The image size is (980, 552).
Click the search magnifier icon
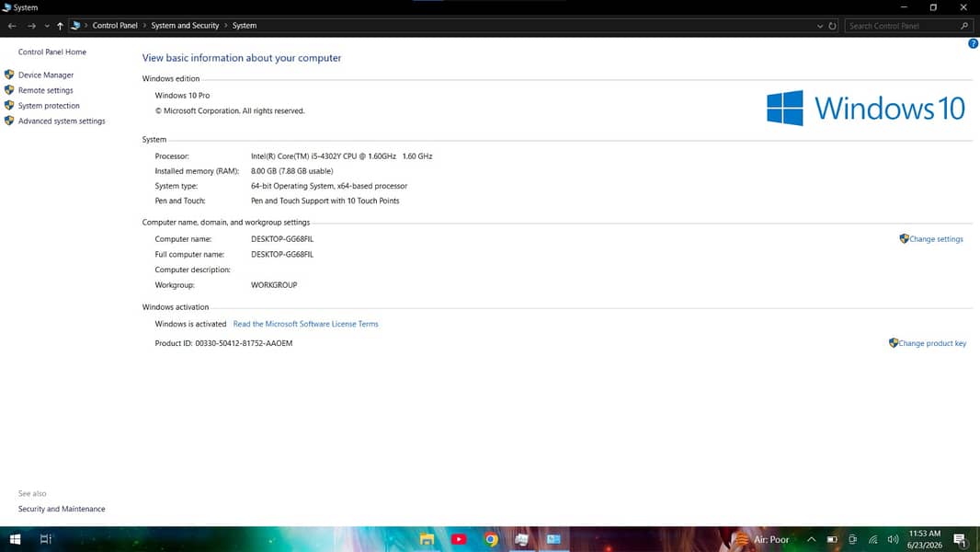click(964, 26)
